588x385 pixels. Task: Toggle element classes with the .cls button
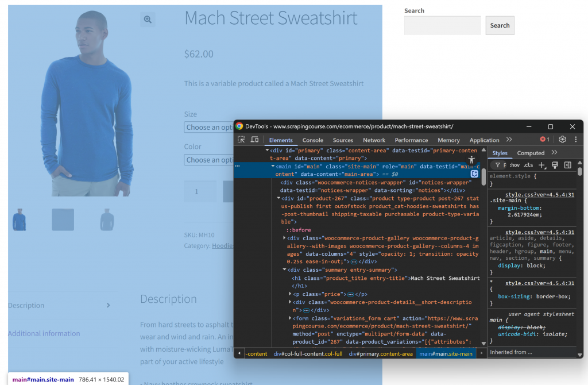529,165
